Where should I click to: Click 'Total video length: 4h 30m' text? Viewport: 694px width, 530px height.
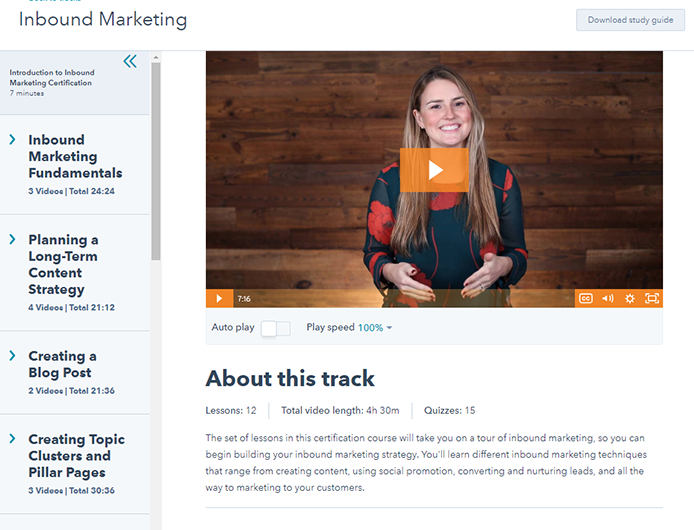coord(340,410)
